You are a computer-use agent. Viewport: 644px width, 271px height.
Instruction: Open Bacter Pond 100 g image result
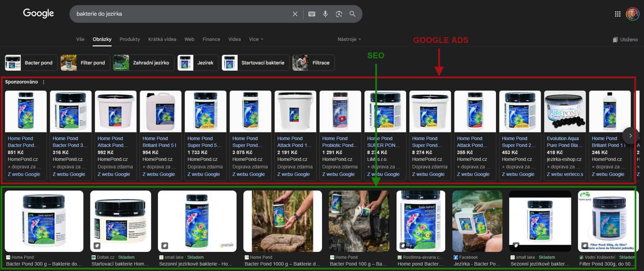coord(359,221)
